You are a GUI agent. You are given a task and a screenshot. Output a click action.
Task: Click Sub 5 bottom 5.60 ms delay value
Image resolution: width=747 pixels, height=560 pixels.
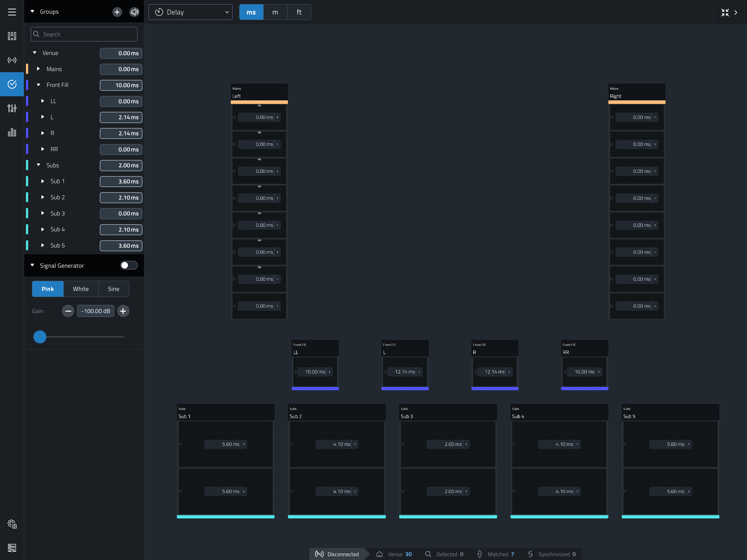pyautogui.click(x=675, y=491)
